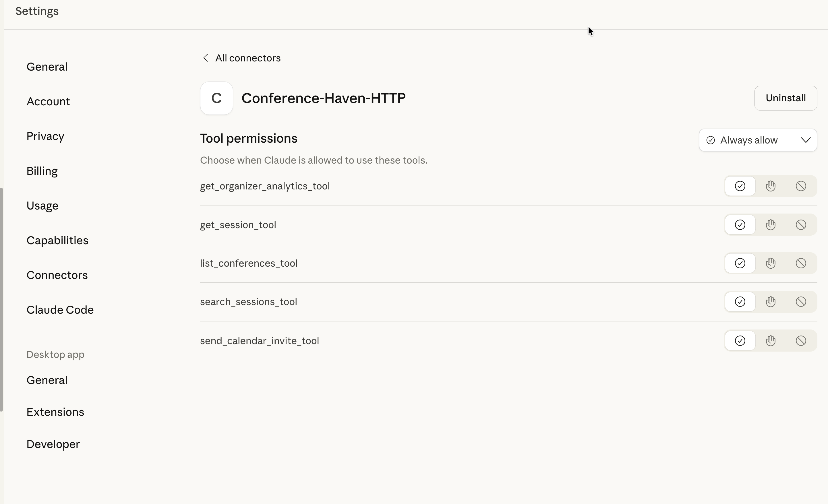Always allow list_conferences_tool

[740, 263]
